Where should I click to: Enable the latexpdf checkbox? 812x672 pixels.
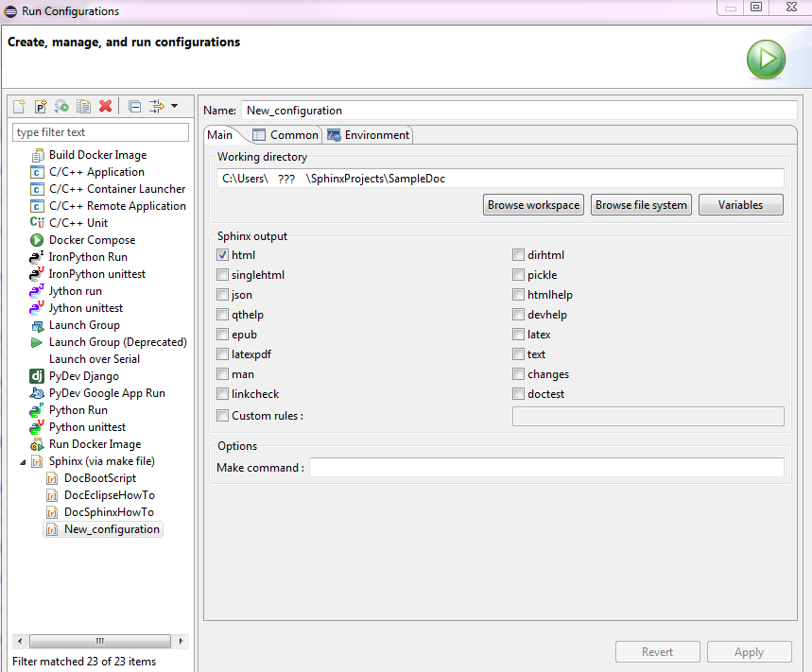[223, 353]
